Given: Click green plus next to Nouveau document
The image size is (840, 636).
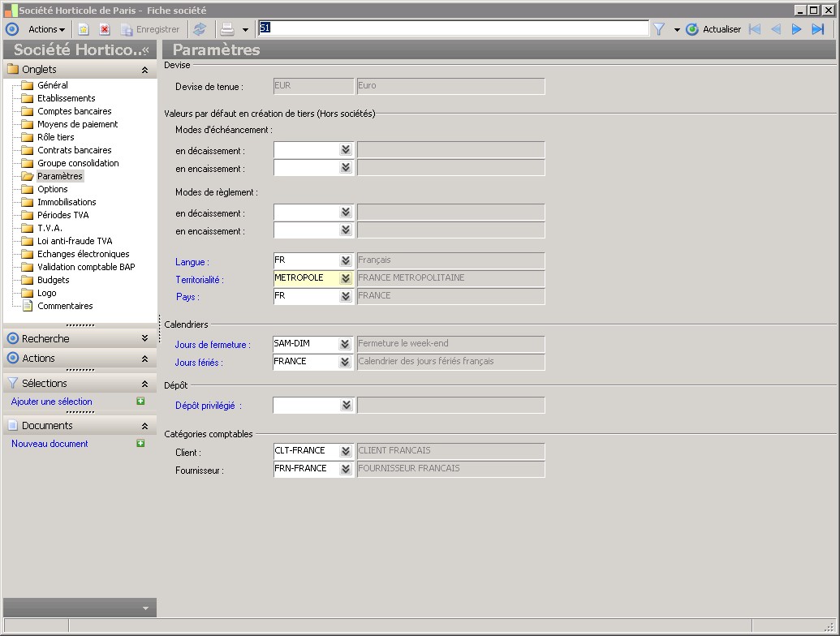Looking at the screenshot, I should coord(140,444).
